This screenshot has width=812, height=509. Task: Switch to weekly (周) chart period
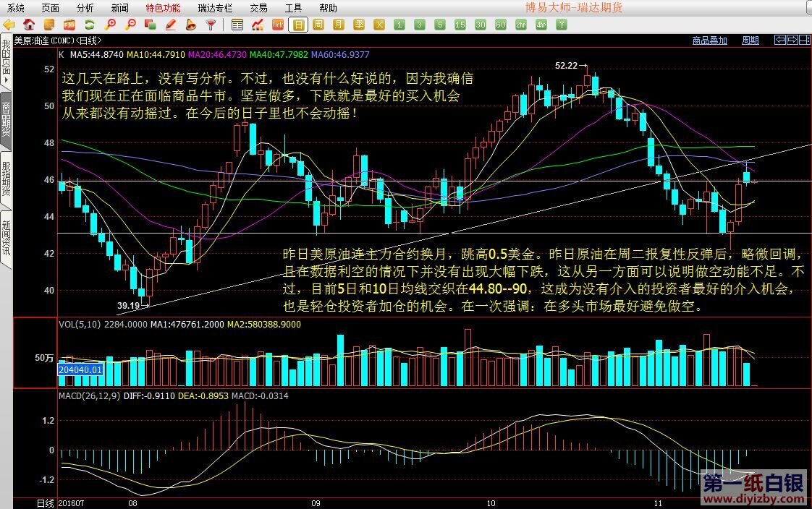pyautogui.click(x=318, y=25)
